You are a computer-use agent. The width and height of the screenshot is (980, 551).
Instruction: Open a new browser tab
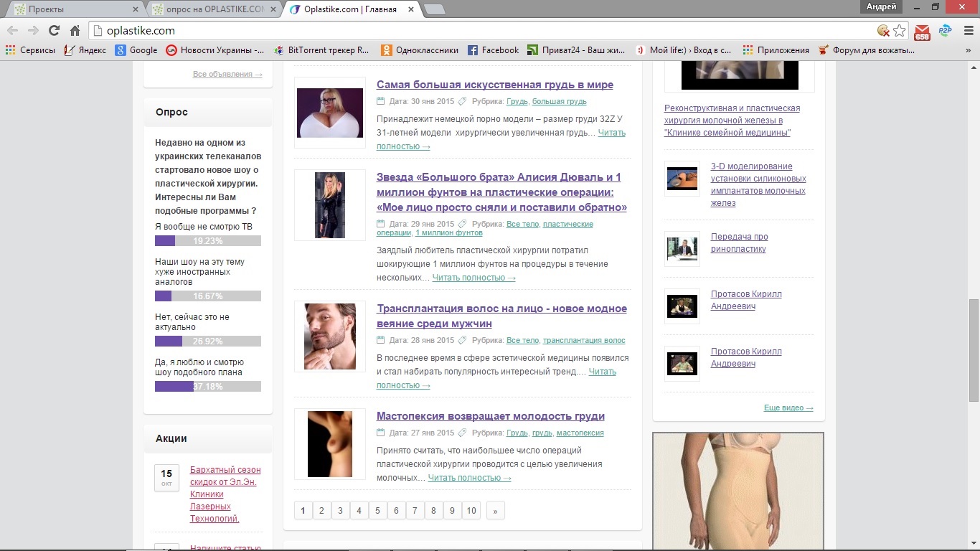coord(435,9)
